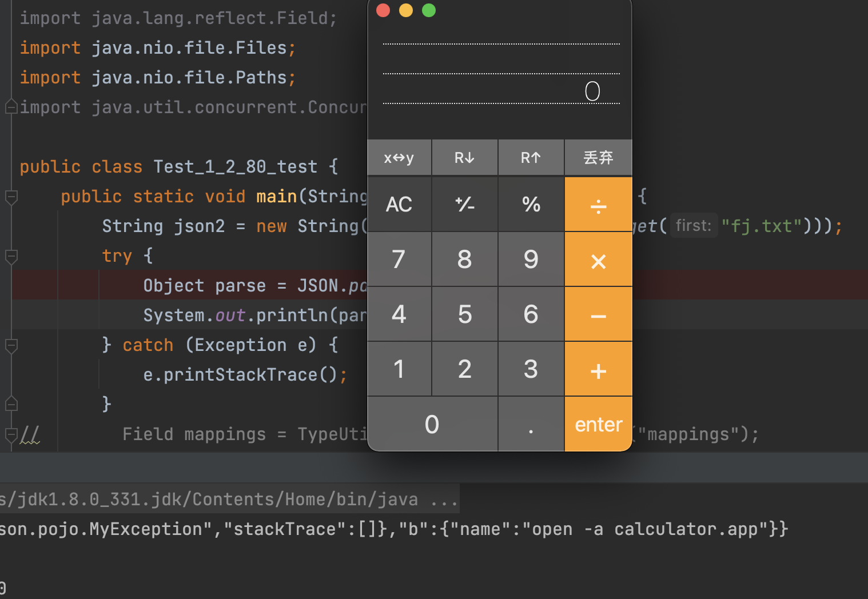Collapse the import section using the gutter fold marker
The image size is (868, 599).
10,106
